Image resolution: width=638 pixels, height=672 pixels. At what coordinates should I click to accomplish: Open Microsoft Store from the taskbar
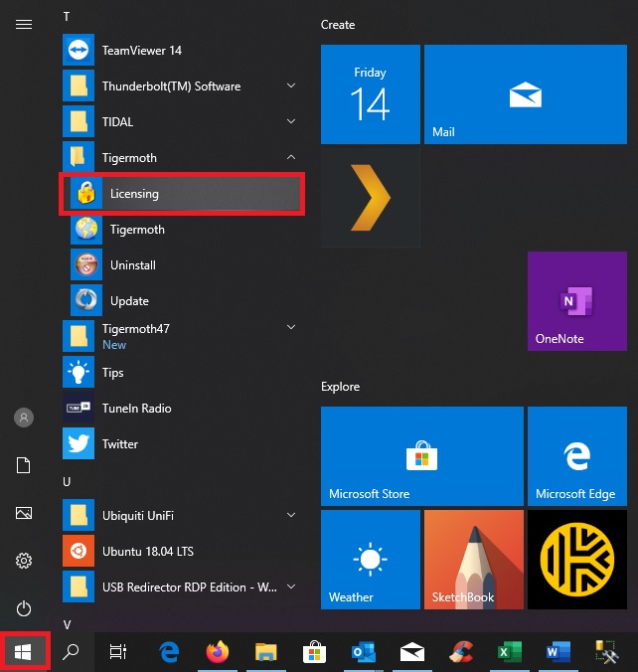tap(314, 652)
